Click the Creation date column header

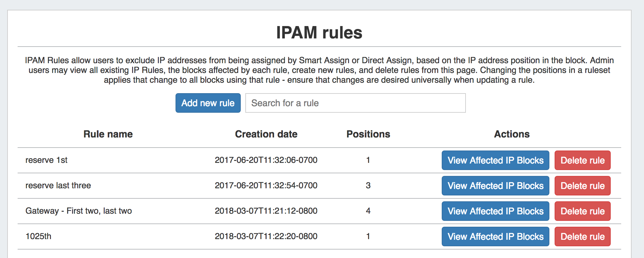point(266,134)
